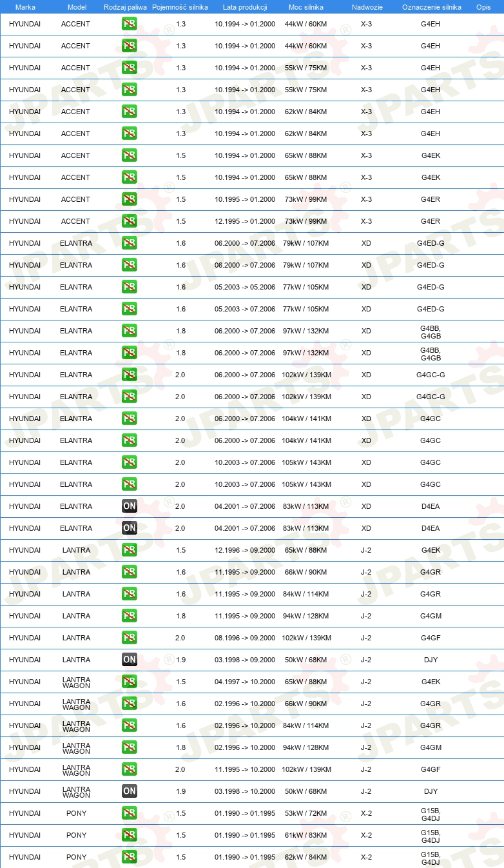Click LANTRA model in 12.1996 row

pos(76,550)
